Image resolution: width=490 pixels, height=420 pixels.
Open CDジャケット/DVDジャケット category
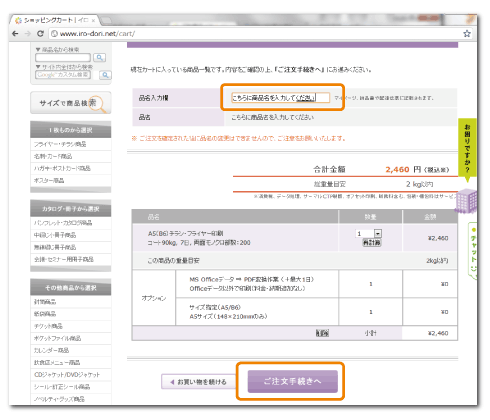point(67,375)
